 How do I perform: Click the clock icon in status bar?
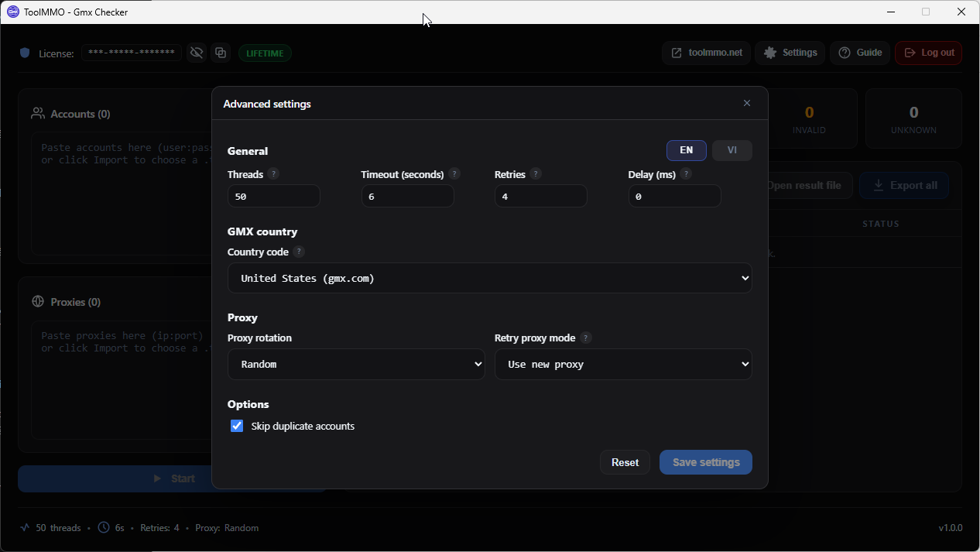click(104, 527)
